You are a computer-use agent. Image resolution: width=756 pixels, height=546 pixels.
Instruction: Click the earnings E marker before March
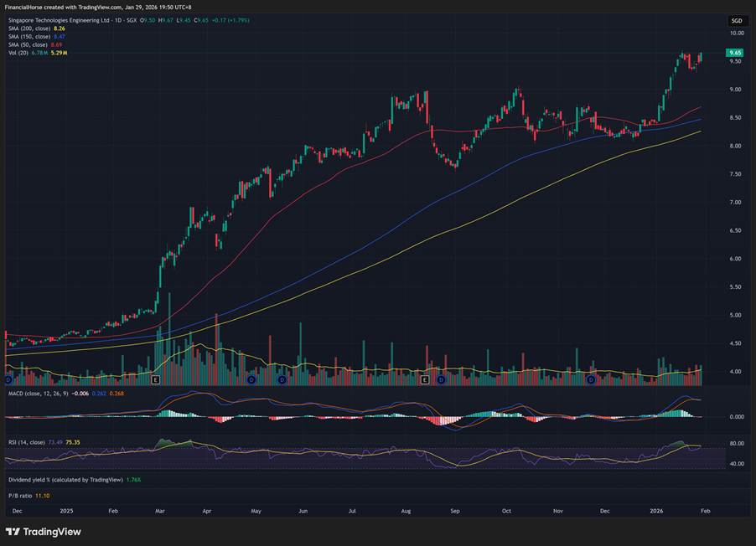pos(156,379)
